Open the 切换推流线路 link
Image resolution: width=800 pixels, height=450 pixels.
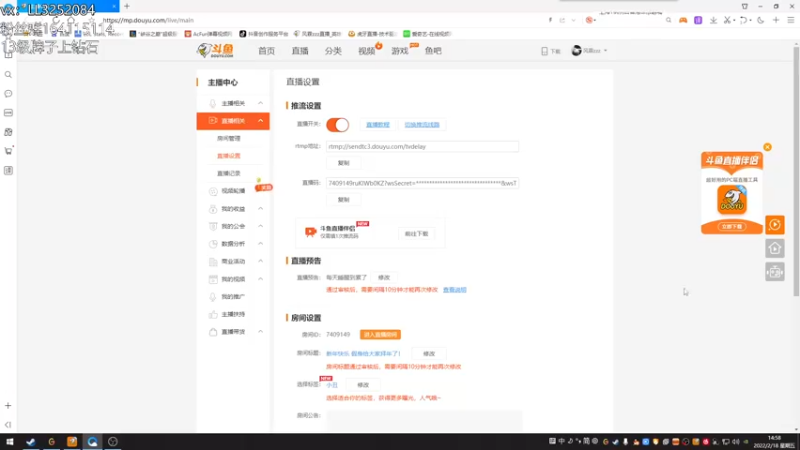tap(422, 124)
